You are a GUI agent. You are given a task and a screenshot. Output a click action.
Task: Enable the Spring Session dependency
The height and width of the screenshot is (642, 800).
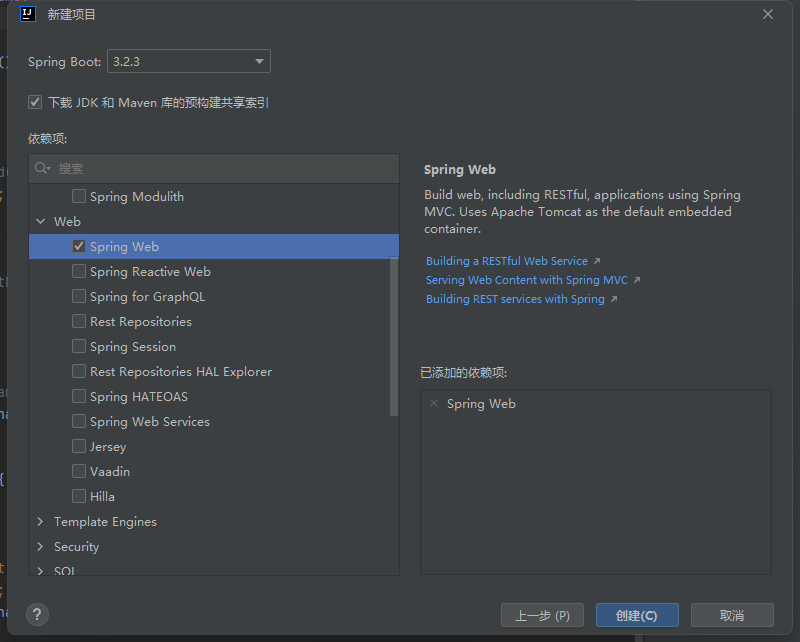point(79,346)
